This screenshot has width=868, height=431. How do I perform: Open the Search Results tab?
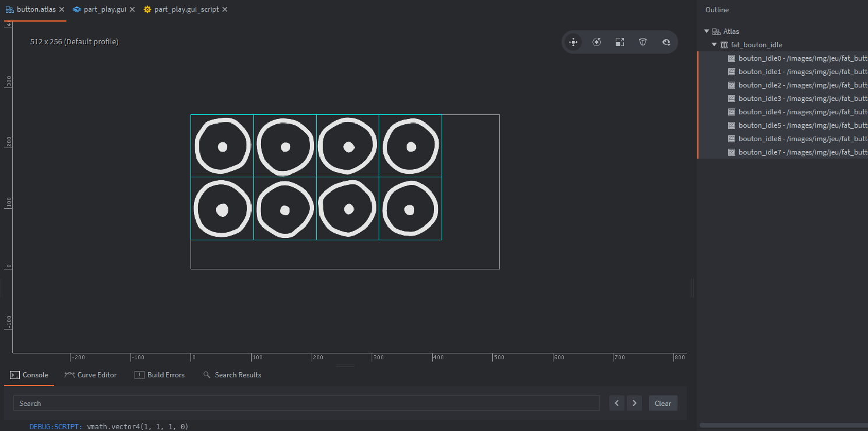tap(232, 375)
